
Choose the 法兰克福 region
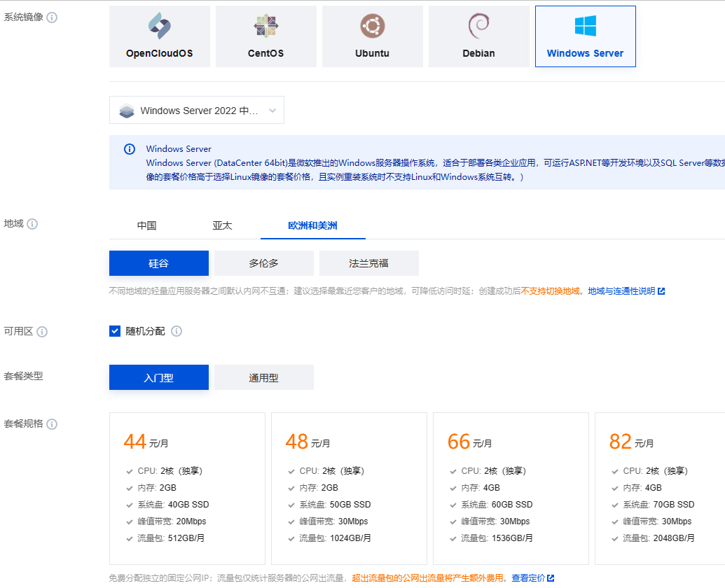368,263
